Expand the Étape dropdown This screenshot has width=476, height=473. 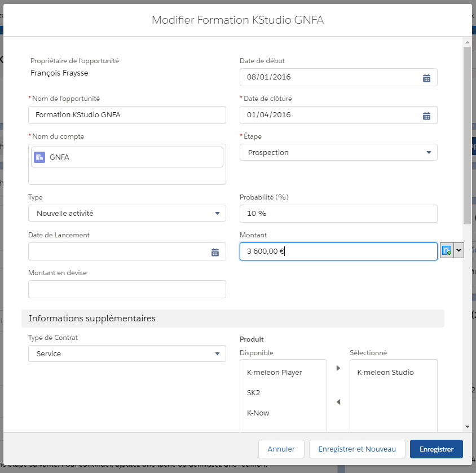428,152
